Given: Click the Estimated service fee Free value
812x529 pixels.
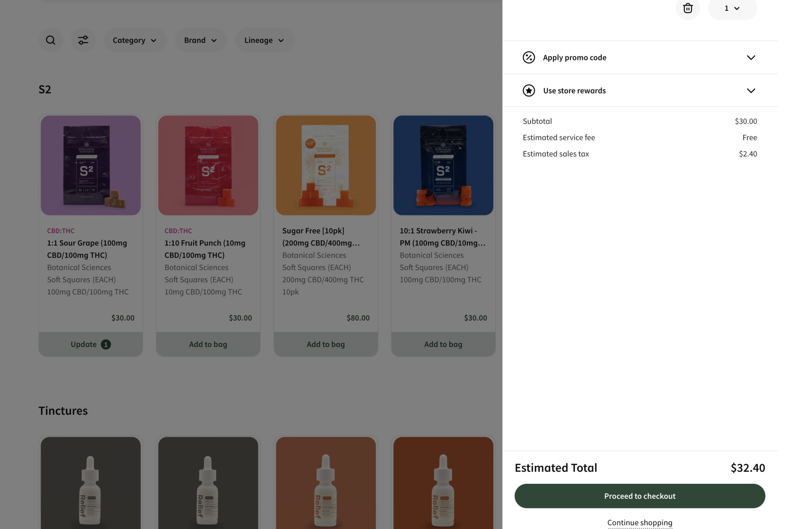Looking at the screenshot, I should pos(750,137).
